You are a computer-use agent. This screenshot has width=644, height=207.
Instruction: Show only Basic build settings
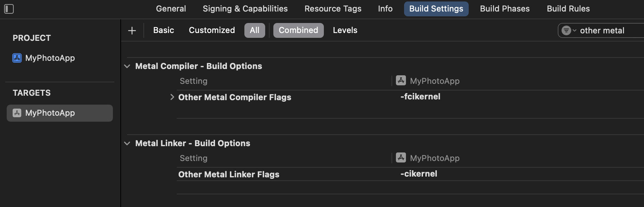(164, 30)
